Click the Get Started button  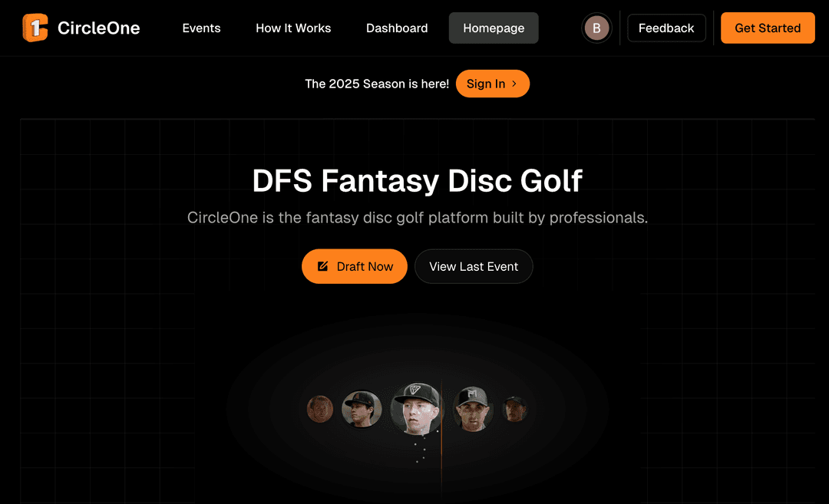[x=768, y=28]
